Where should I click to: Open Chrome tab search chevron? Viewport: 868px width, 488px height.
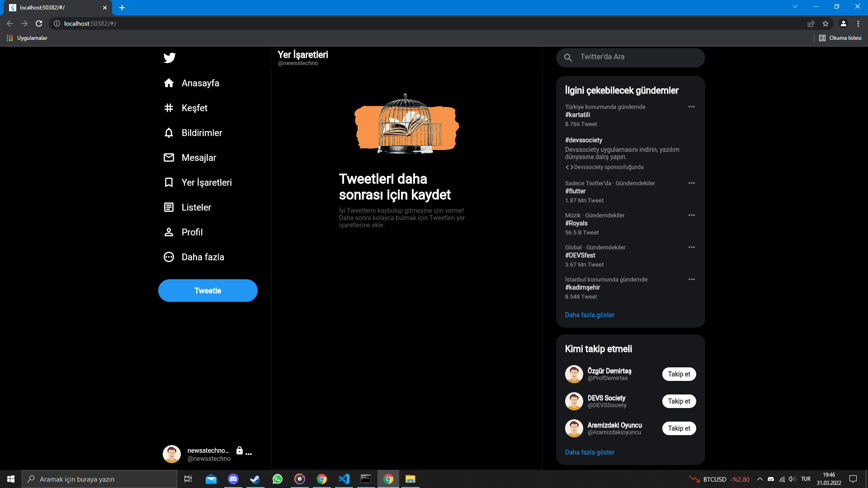pos(795,6)
